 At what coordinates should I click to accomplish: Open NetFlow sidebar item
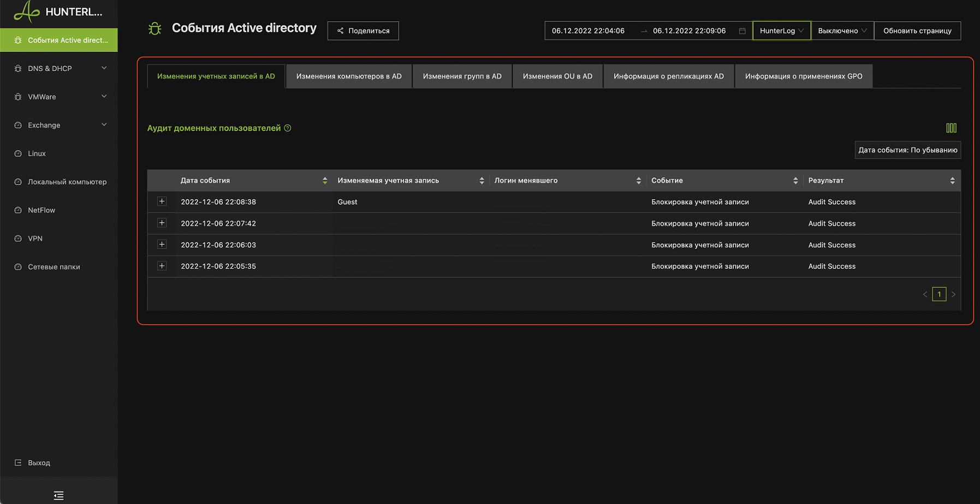(59, 210)
